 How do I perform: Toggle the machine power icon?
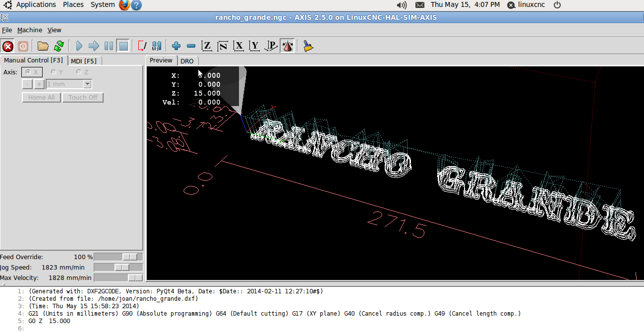pyautogui.click(x=23, y=47)
